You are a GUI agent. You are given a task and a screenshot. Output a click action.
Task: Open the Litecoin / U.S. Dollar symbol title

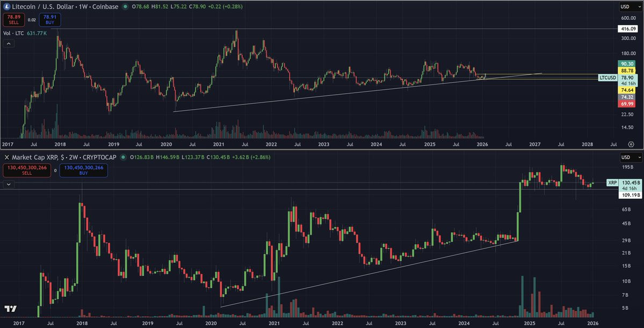(65, 6)
